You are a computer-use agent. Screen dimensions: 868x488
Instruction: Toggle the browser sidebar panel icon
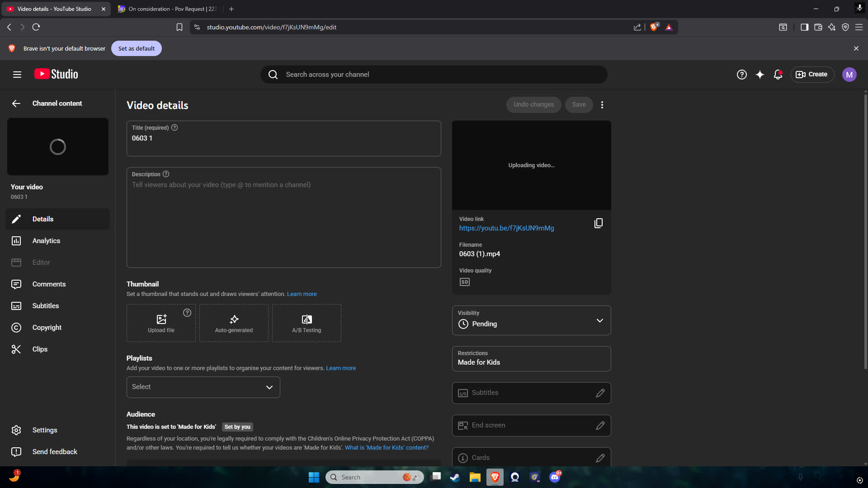tap(804, 27)
